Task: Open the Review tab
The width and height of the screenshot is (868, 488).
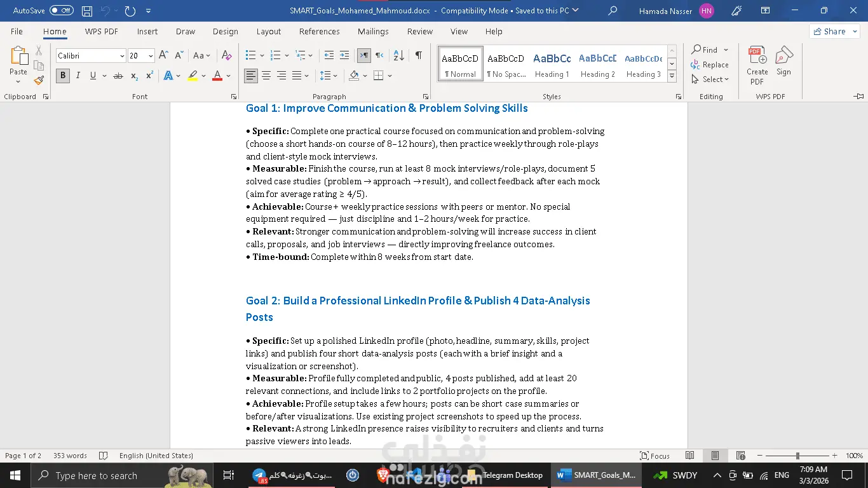Action: (x=420, y=31)
